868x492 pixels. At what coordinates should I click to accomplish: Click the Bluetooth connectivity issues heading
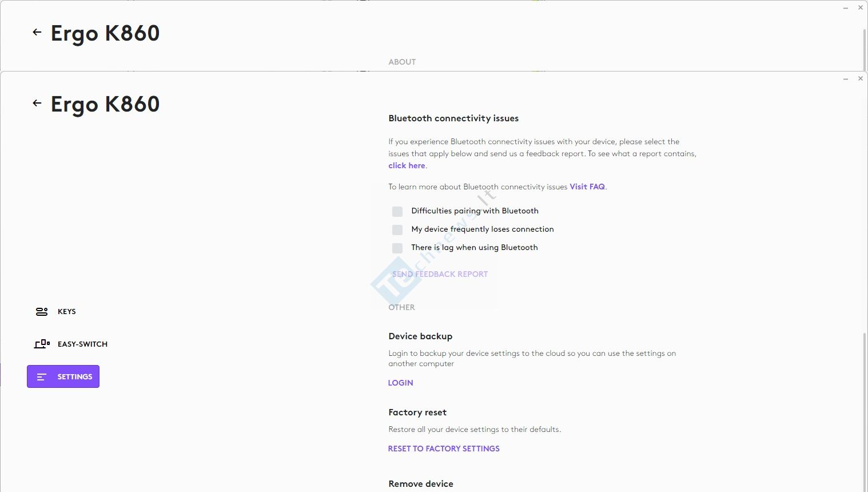tap(453, 118)
